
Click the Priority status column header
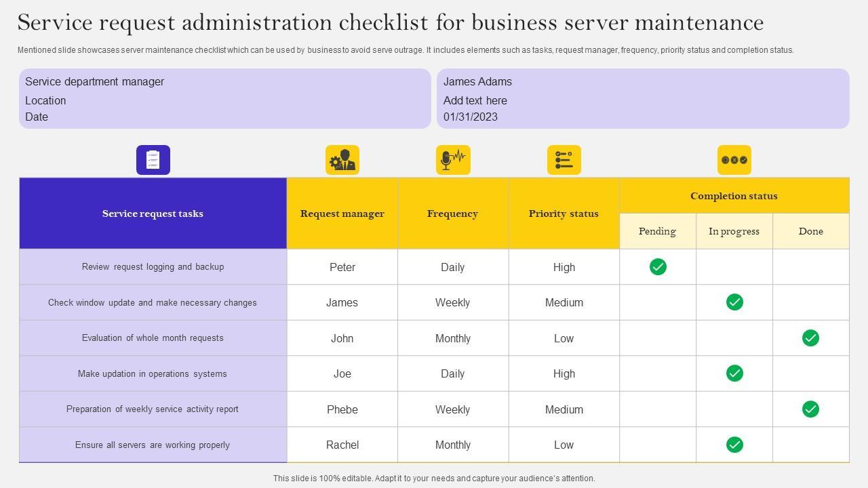coord(564,213)
